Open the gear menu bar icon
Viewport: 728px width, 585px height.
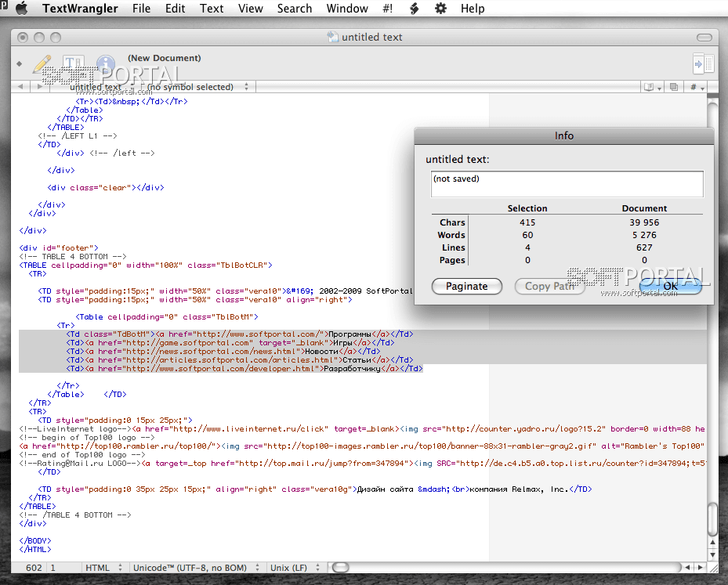(440, 9)
